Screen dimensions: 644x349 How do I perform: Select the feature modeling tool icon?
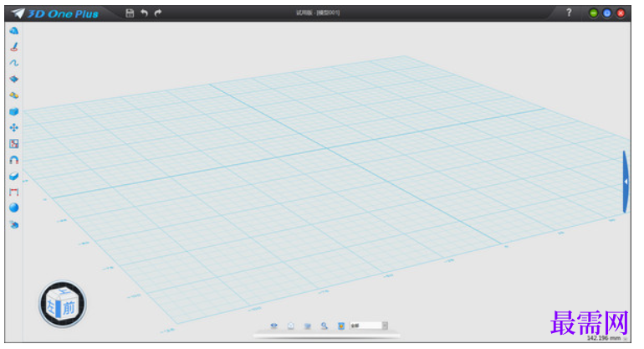point(14,79)
